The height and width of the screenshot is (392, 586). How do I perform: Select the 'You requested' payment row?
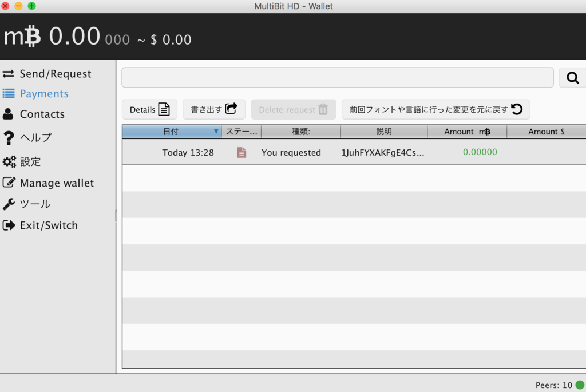click(291, 152)
